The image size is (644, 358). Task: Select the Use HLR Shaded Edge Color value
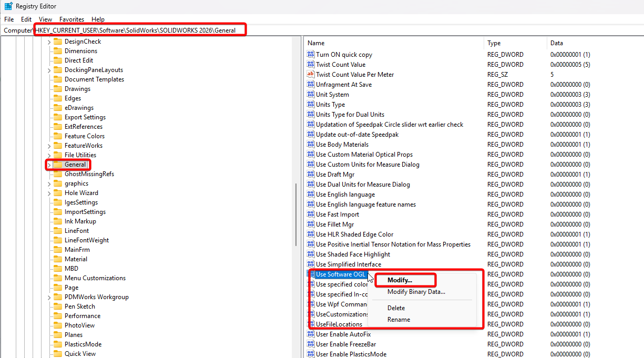point(355,234)
